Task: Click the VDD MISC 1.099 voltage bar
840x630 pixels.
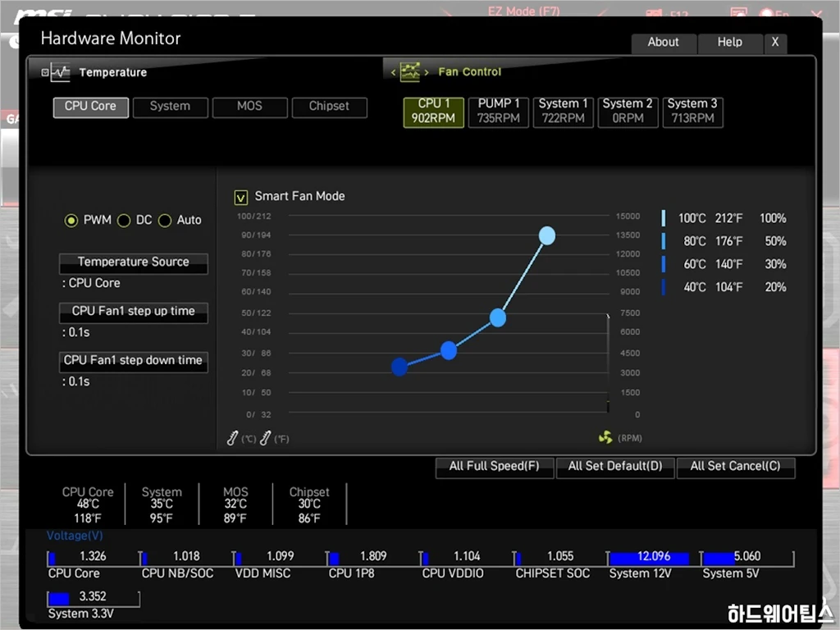Action: click(281, 559)
